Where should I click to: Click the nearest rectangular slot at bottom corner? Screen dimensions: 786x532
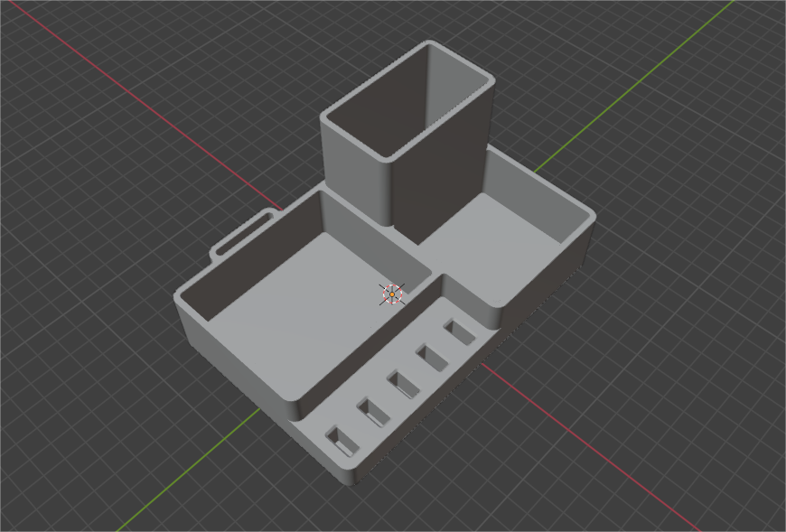tap(342, 441)
